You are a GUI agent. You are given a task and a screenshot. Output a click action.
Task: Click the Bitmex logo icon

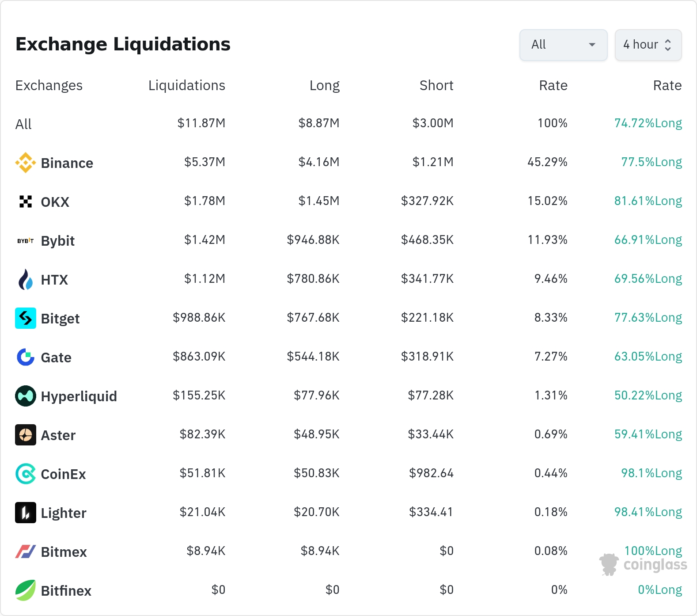coord(26,551)
